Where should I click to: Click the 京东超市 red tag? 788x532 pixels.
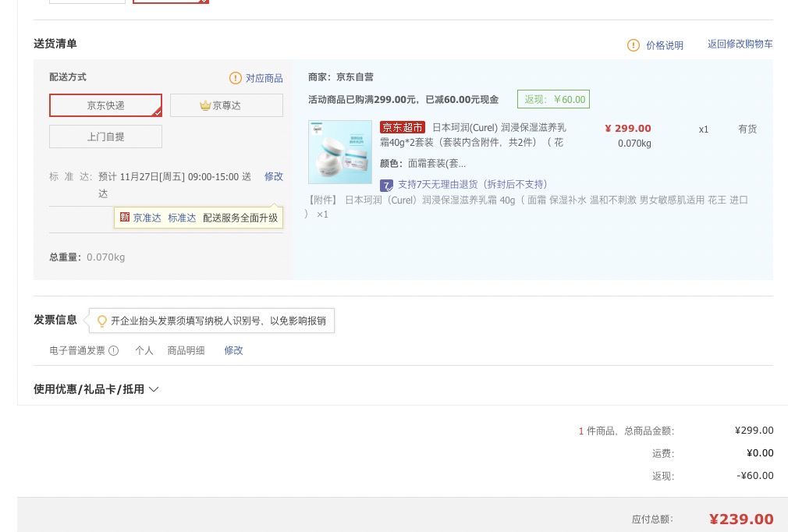pyautogui.click(x=403, y=128)
